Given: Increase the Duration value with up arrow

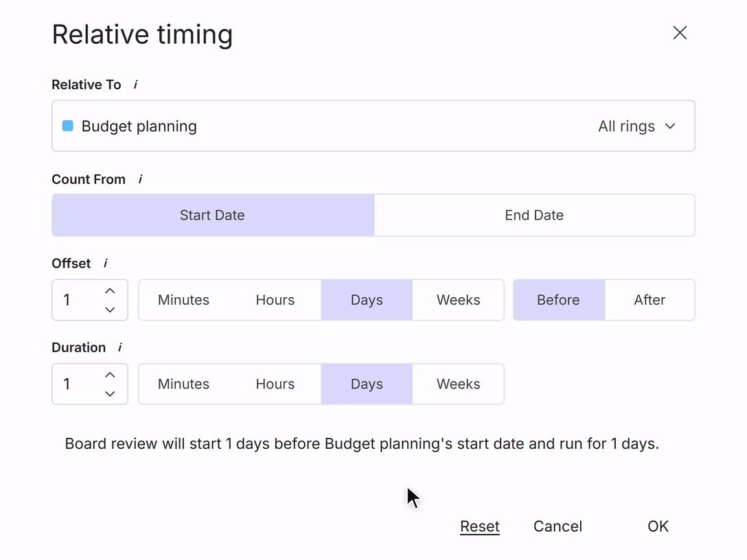Looking at the screenshot, I should (x=110, y=375).
